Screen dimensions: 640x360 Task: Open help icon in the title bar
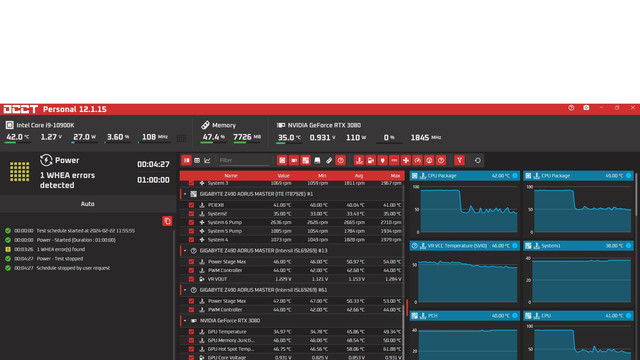571,108
